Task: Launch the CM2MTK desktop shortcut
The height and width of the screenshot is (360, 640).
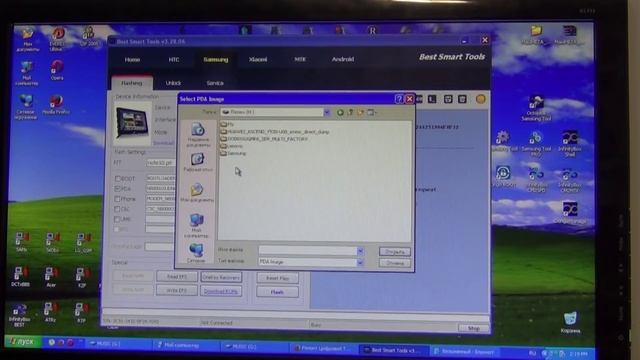Action: click(569, 180)
